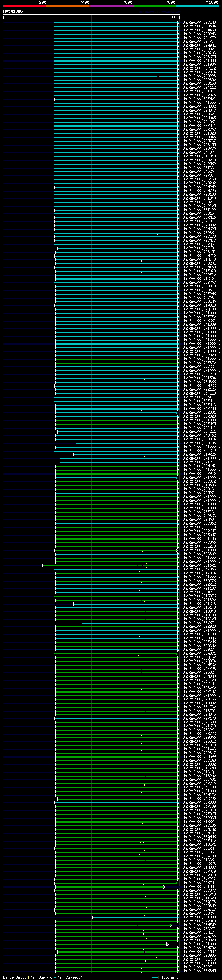This screenshot has width=222, height=980.
Task: Select the UniRef100_P10536 label
Action: click(199, 485)
